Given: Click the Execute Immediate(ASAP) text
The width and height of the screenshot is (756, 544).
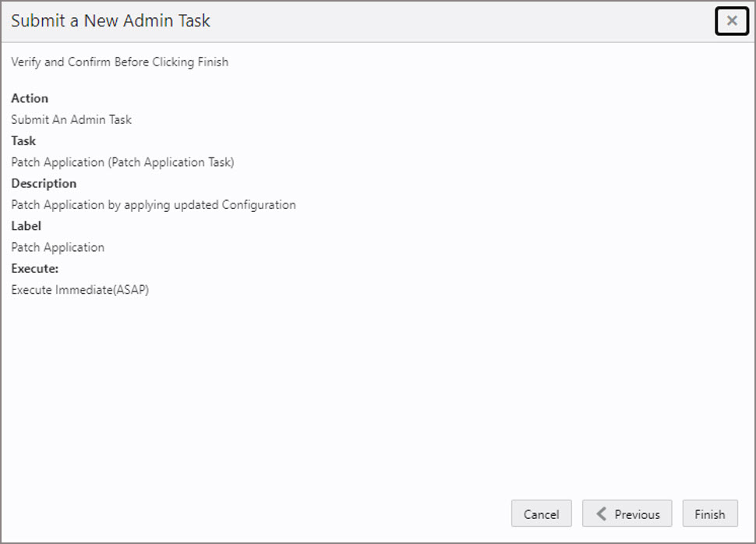Looking at the screenshot, I should tap(79, 289).
